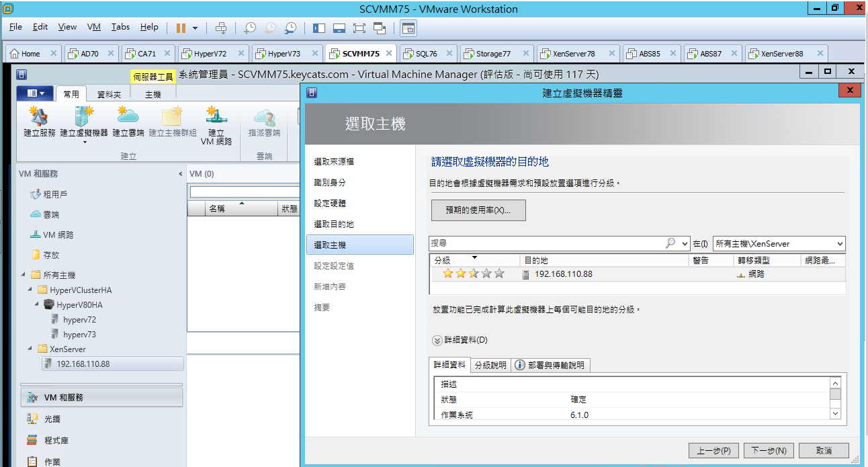Click the Unity mode toolbar icon

click(380, 28)
